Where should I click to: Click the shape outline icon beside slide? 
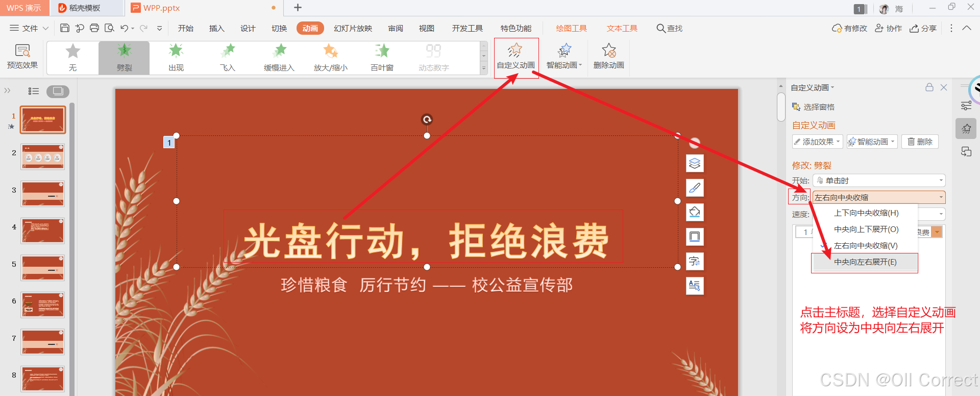[x=695, y=237]
